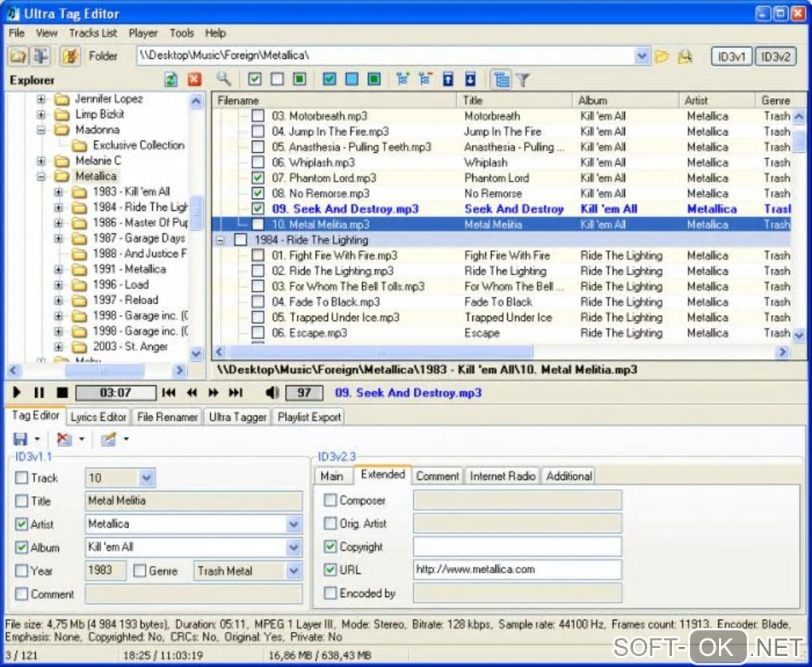This screenshot has height=667, width=812.
Task: Open the Tracks List menu
Action: coord(92,33)
